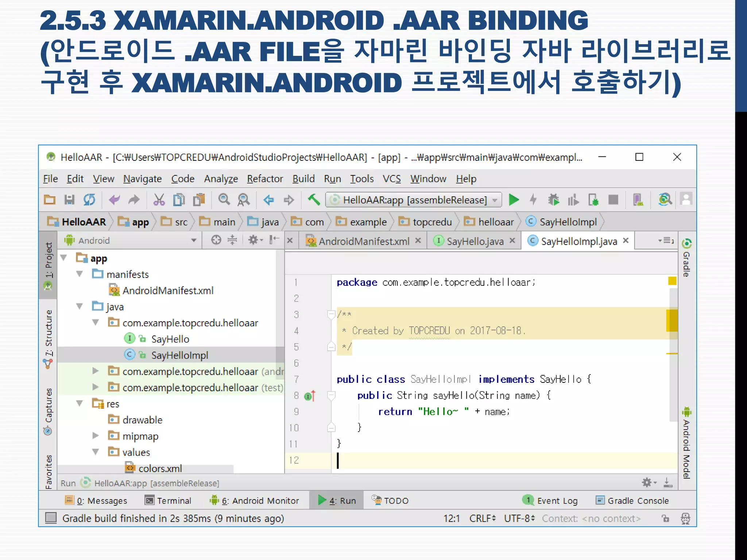Open the Gradle Console

632,501
